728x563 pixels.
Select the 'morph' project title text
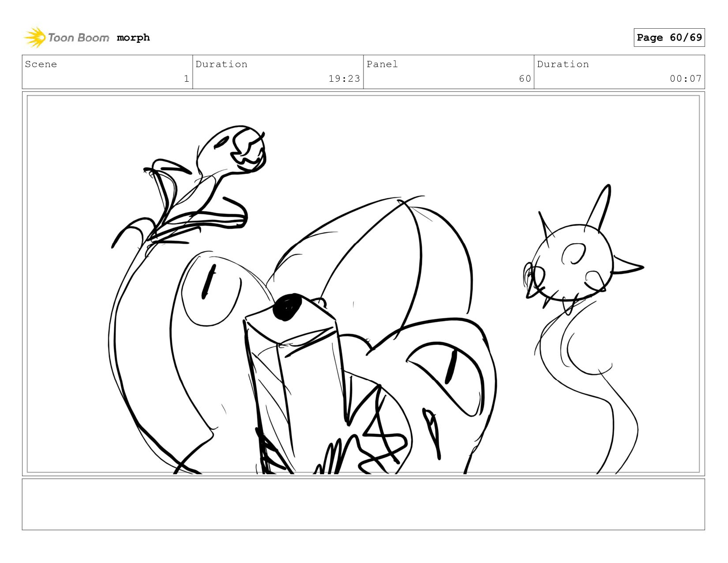(x=133, y=38)
